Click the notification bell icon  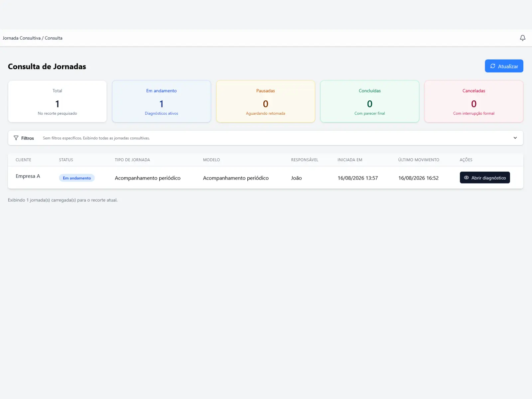pos(522,38)
